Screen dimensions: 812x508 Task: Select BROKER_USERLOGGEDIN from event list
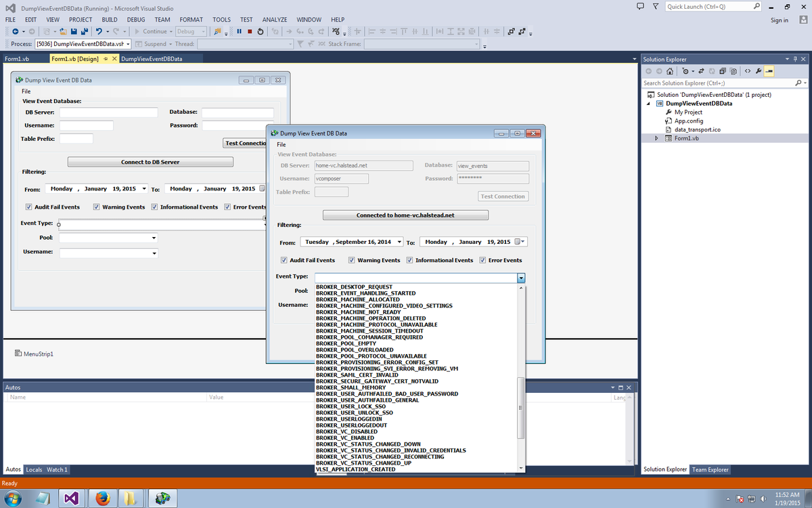(348, 419)
